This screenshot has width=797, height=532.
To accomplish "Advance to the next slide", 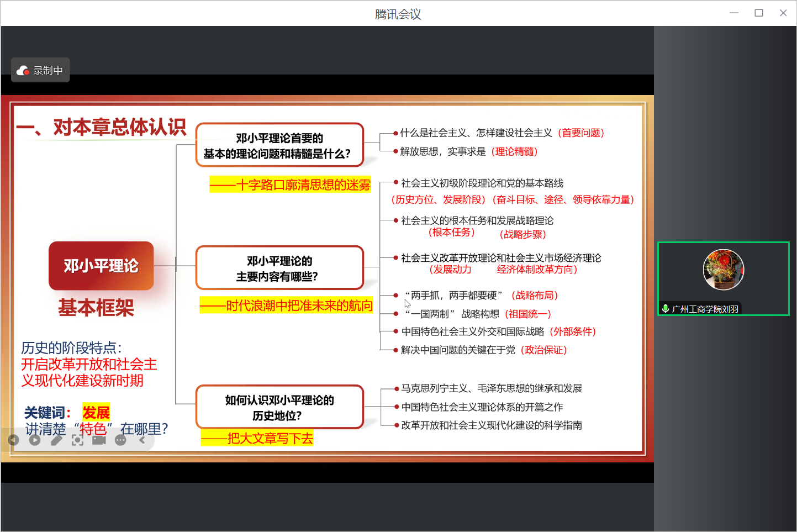I will pyautogui.click(x=35, y=440).
